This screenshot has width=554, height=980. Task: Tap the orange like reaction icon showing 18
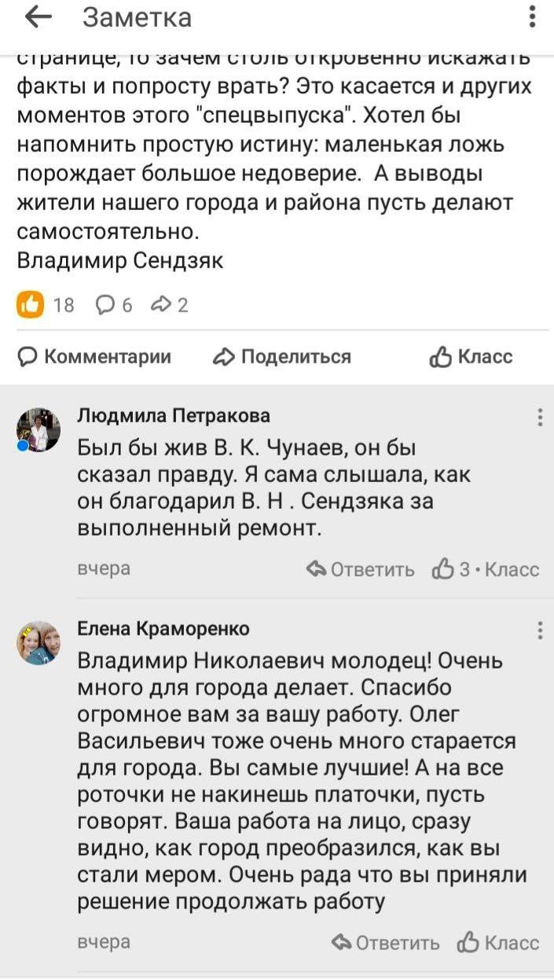[31, 304]
